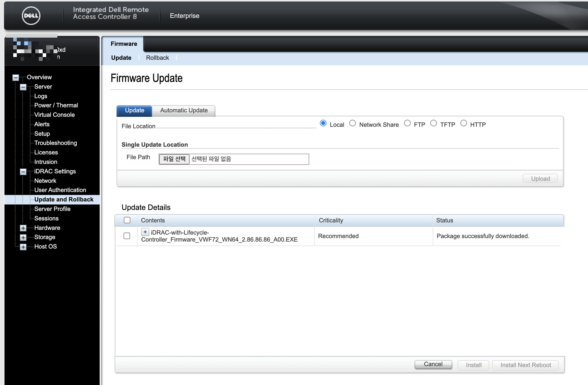The width and height of the screenshot is (588, 385).
Task: Tick the select-all checkbox in Contents header
Action: pyautogui.click(x=127, y=220)
